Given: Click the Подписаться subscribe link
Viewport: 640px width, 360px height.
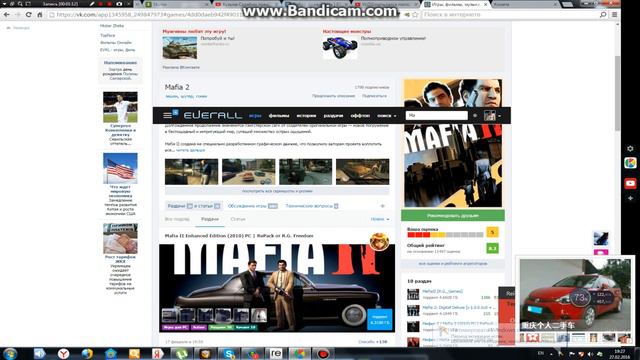Looking at the screenshot, I should (374, 96).
